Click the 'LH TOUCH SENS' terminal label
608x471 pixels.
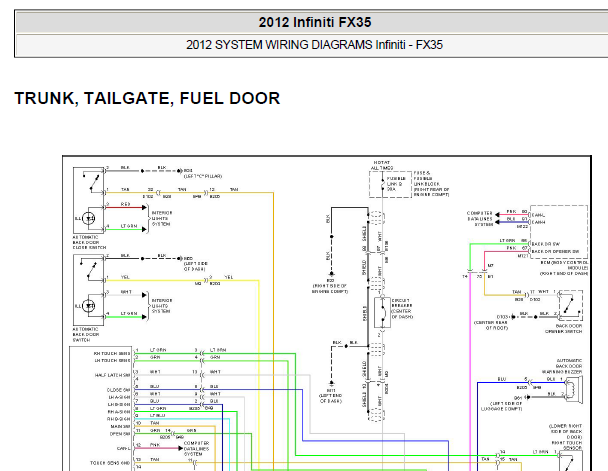112,361
